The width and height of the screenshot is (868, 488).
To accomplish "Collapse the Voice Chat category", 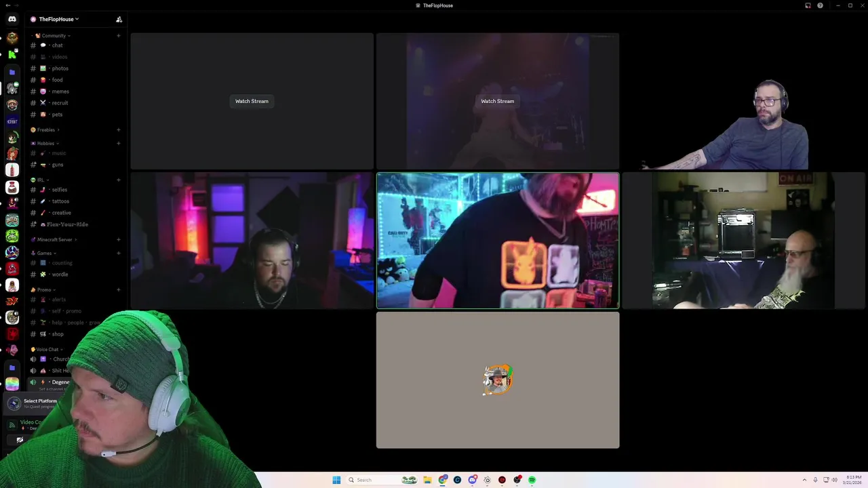I will [47, 349].
